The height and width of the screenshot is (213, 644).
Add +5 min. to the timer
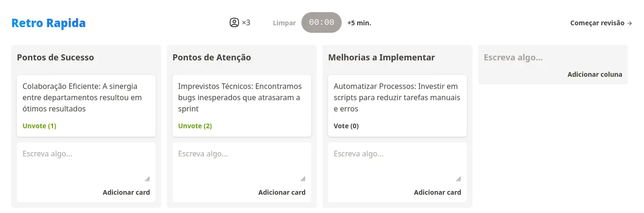pyautogui.click(x=359, y=22)
